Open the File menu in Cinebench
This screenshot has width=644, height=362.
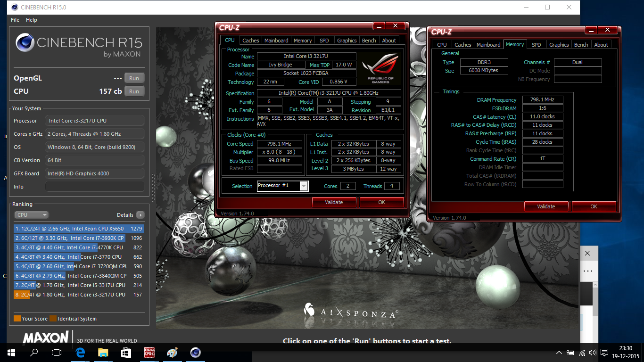click(15, 20)
